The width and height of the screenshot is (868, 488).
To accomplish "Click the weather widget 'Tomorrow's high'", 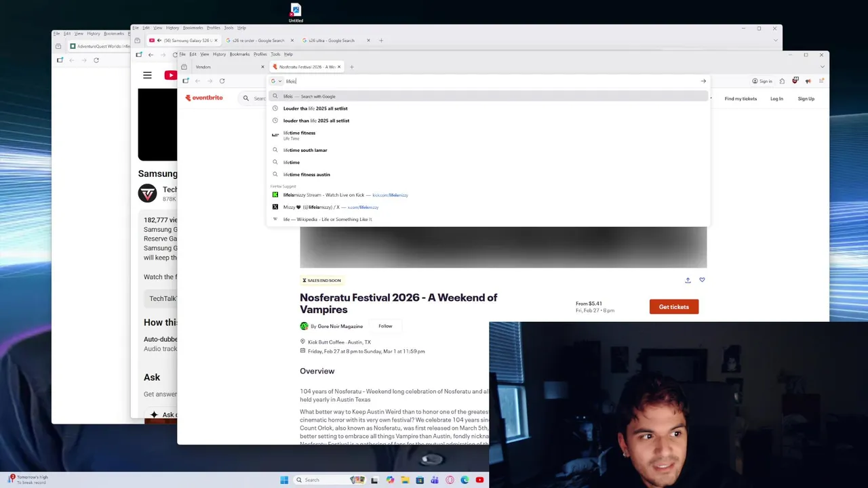I will point(28,479).
